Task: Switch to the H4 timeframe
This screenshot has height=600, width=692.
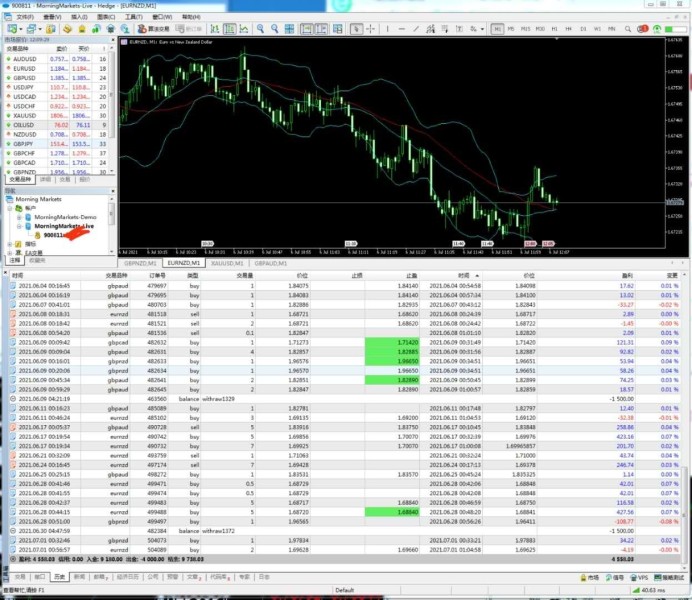Action: point(568,29)
